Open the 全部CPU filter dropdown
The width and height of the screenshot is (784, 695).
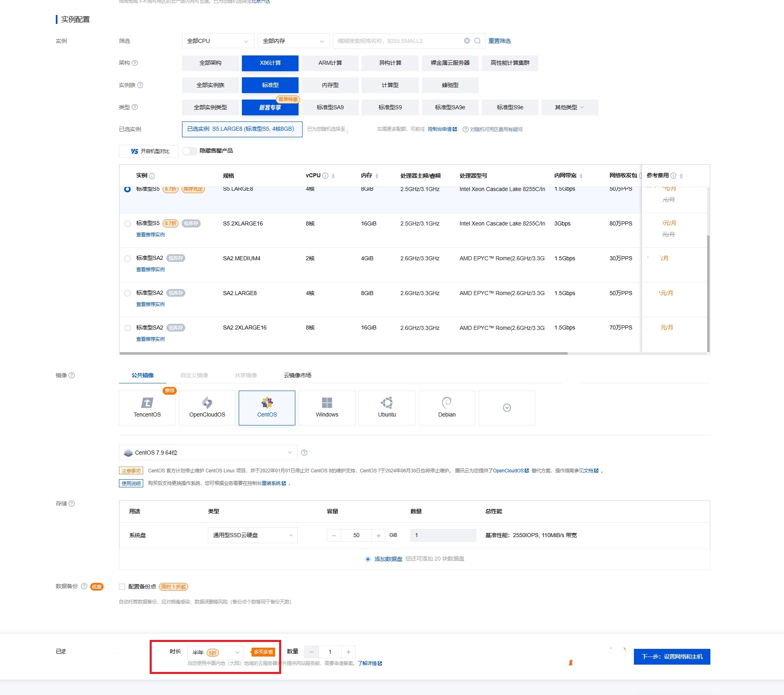click(218, 41)
